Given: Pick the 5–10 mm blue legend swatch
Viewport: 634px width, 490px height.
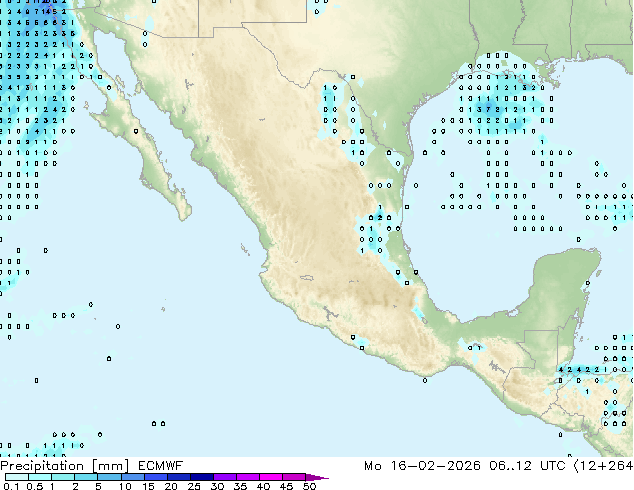Looking at the screenshot, I should [x=110, y=477].
